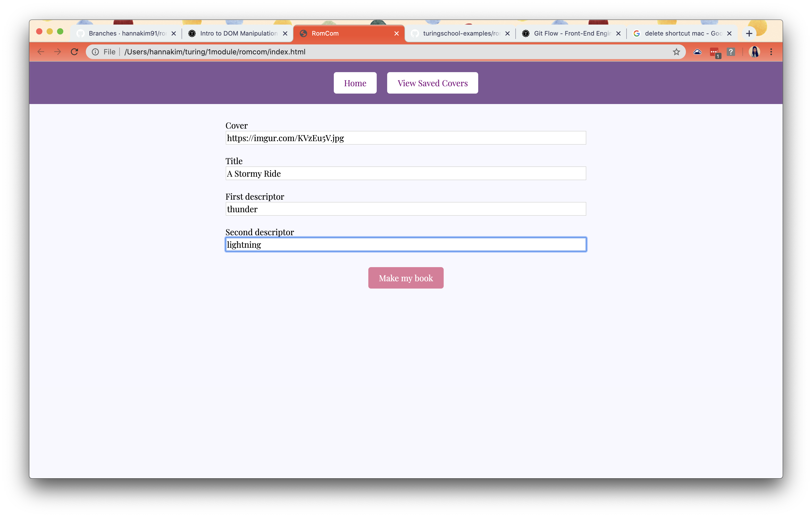Bookmark page with star icon
Image resolution: width=812 pixels, height=517 pixels.
[676, 52]
